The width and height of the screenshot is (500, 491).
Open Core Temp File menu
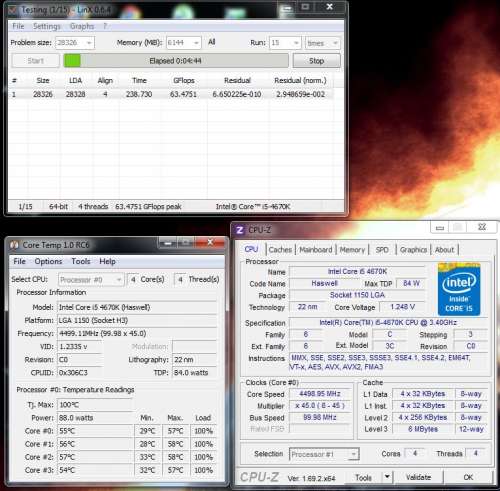(x=19, y=261)
